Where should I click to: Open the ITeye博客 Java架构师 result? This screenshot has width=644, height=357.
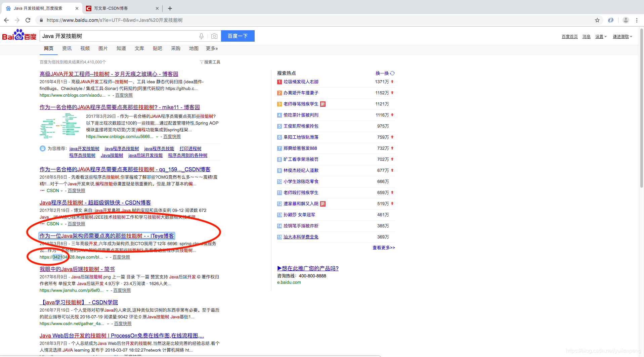(107, 236)
